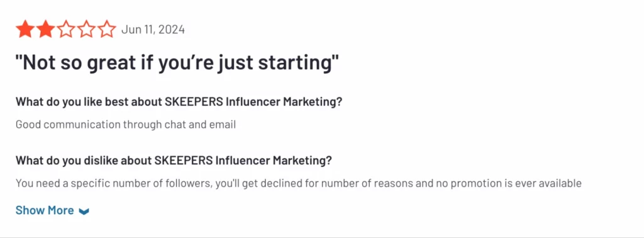Select the fourth empty rating star
This screenshot has width=644, height=238.
87,30
